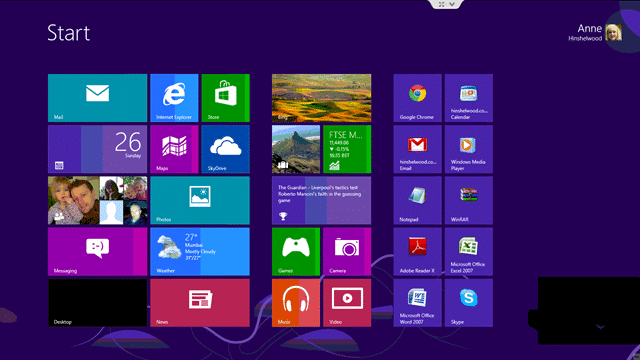Launch Internet Explorer tile
The width and height of the screenshot is (640, 360).
point(174,98)
